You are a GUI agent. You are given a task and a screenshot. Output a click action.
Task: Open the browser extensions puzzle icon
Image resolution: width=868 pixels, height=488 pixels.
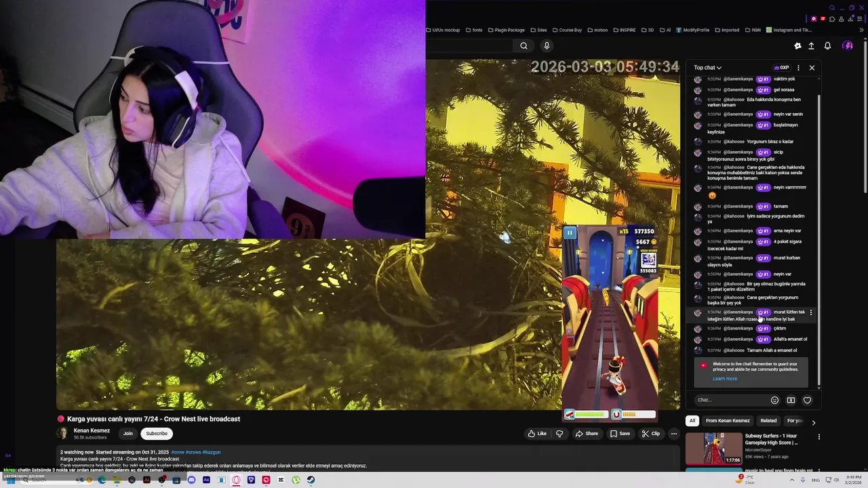click(832, 19)
